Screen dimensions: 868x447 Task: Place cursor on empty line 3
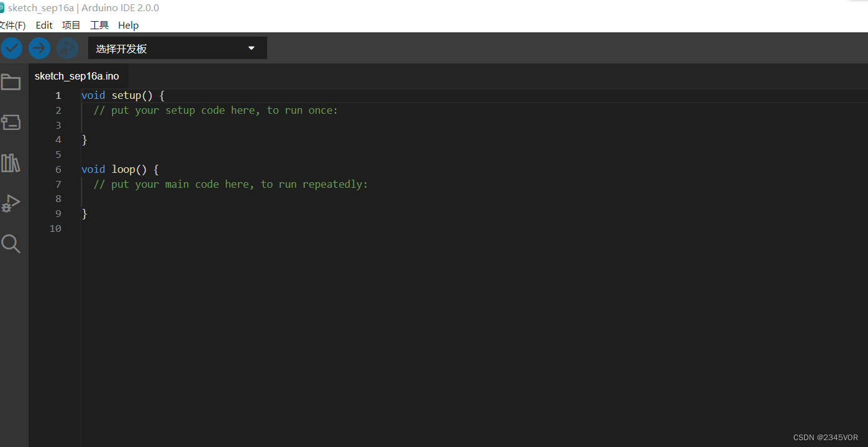474,125
